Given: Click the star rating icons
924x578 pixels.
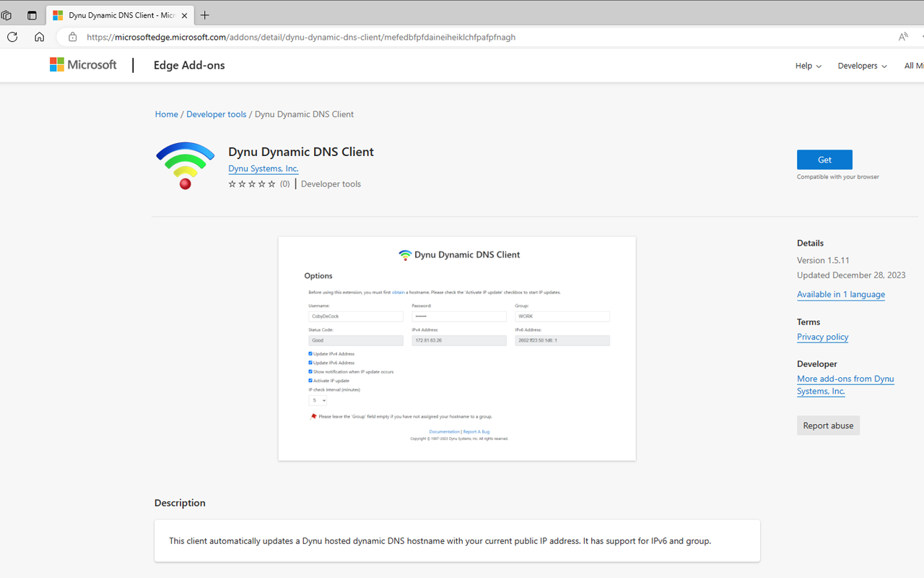Looking at the screenshot, I should [252, 184].
